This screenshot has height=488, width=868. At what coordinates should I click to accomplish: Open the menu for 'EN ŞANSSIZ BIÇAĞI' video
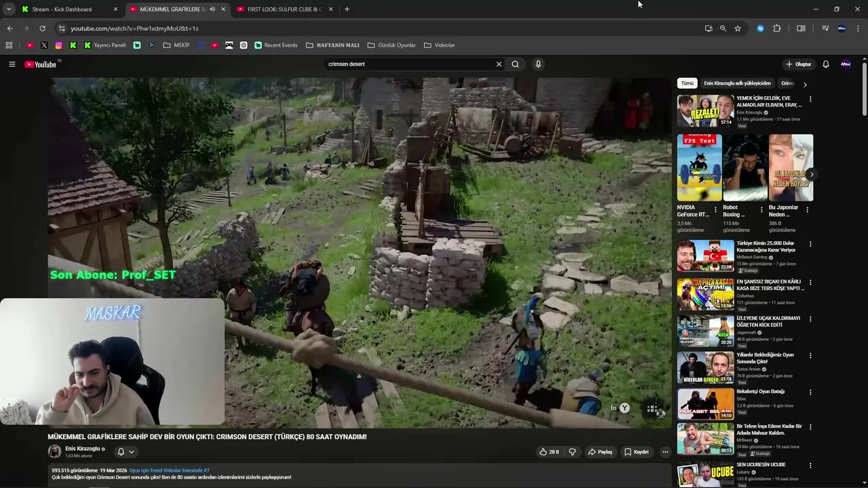coord(810,283)
